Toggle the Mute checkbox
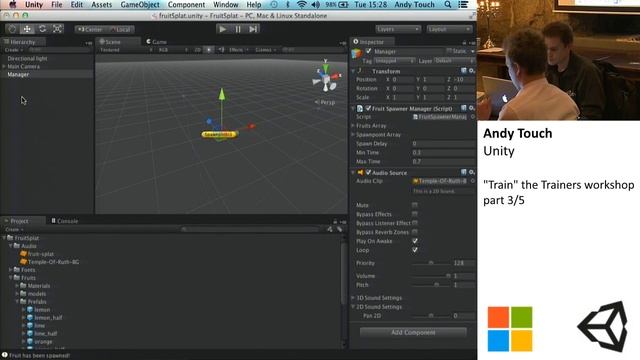The height and width of the screenshot is (360, 640). 415,205
